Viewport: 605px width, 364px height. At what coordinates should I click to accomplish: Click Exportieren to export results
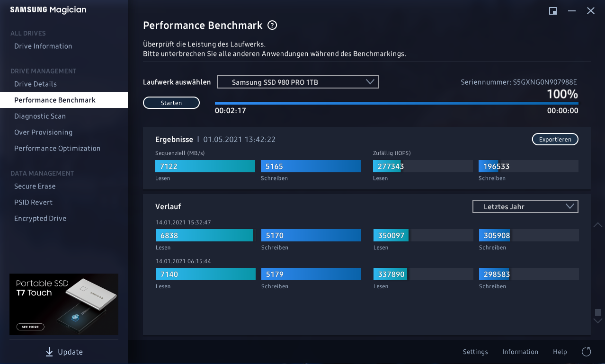click(x=555, y=139)
